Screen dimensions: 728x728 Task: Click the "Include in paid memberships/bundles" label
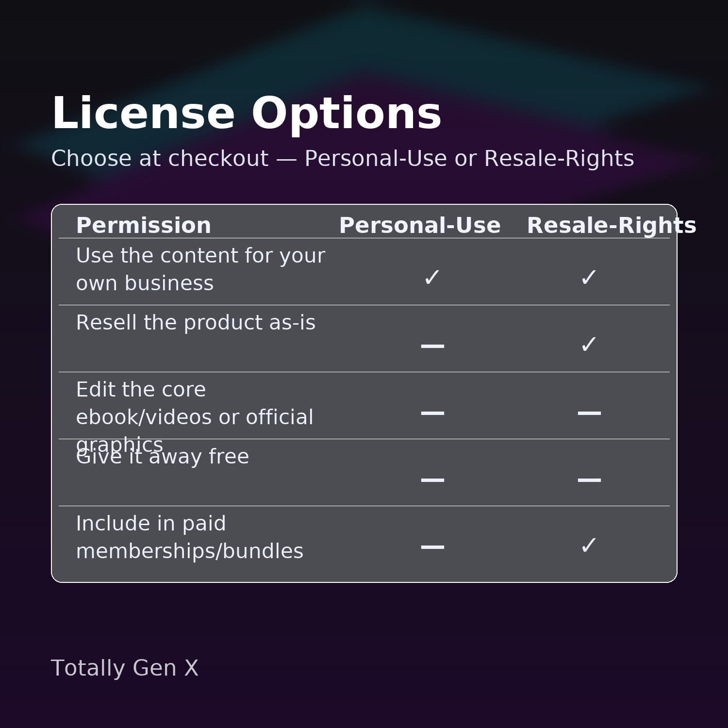point(189,537)
